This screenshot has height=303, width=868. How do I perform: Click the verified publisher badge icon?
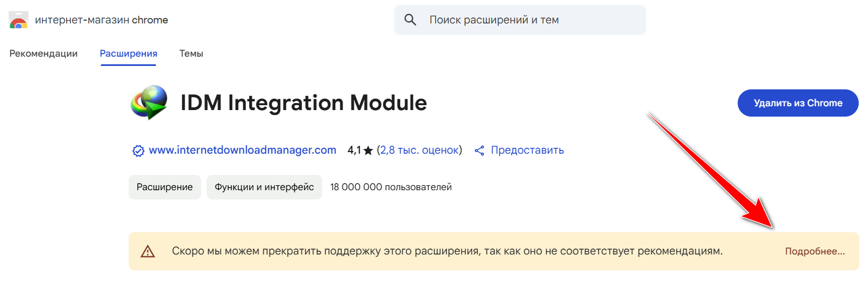[138, 150]
